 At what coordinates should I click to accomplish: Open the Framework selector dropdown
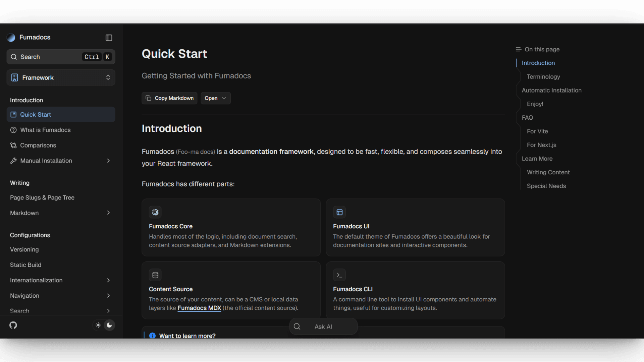tap(61, 78)
